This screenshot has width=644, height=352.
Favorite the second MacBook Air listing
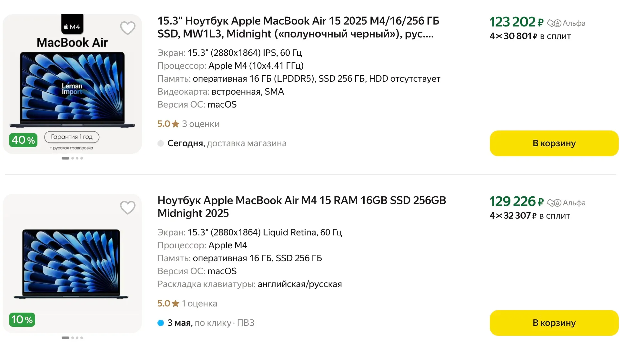pyautogui.click(x=128, y=208)
